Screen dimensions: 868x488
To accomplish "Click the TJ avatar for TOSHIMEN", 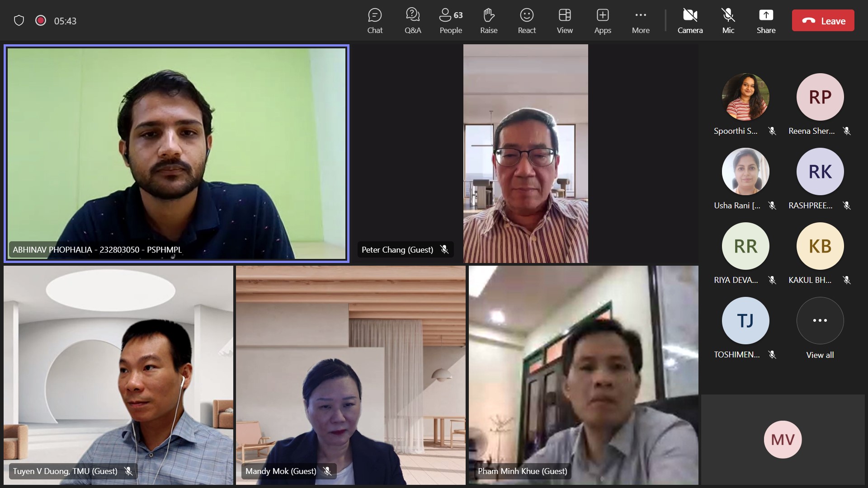I will click(745, 321).
